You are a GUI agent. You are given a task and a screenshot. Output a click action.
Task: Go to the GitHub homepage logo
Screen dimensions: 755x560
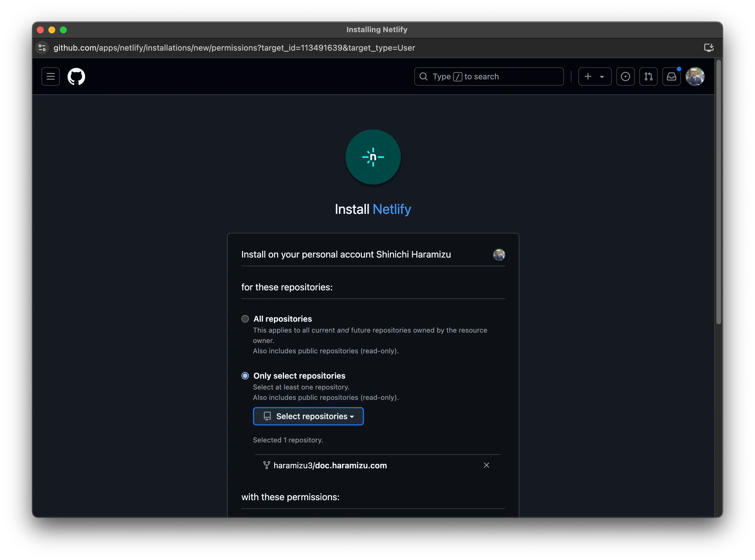click(x=76, y=76)
